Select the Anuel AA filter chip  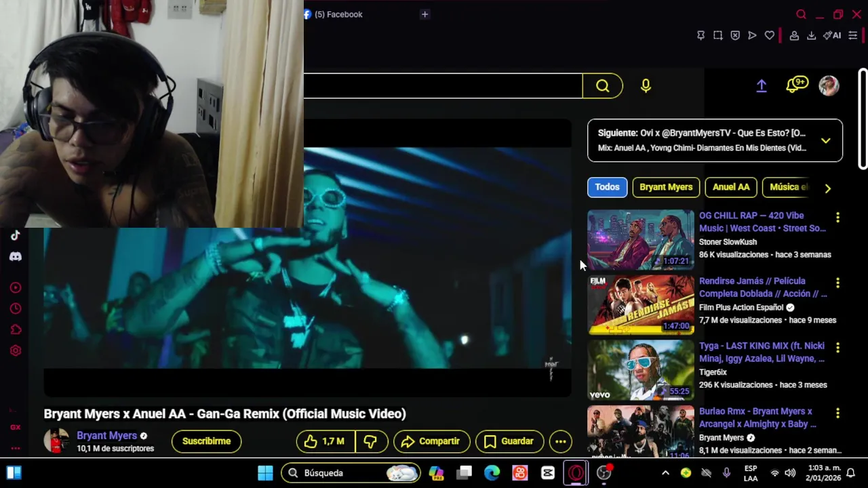coord(731,187)
